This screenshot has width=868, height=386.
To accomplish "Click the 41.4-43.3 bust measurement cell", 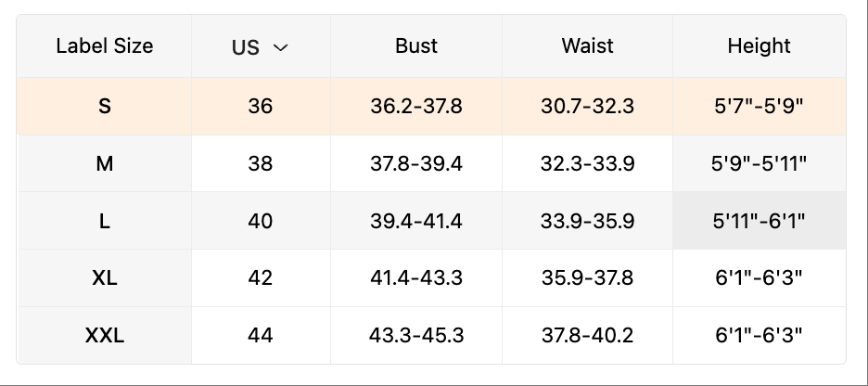I will (x=416, y=277).
